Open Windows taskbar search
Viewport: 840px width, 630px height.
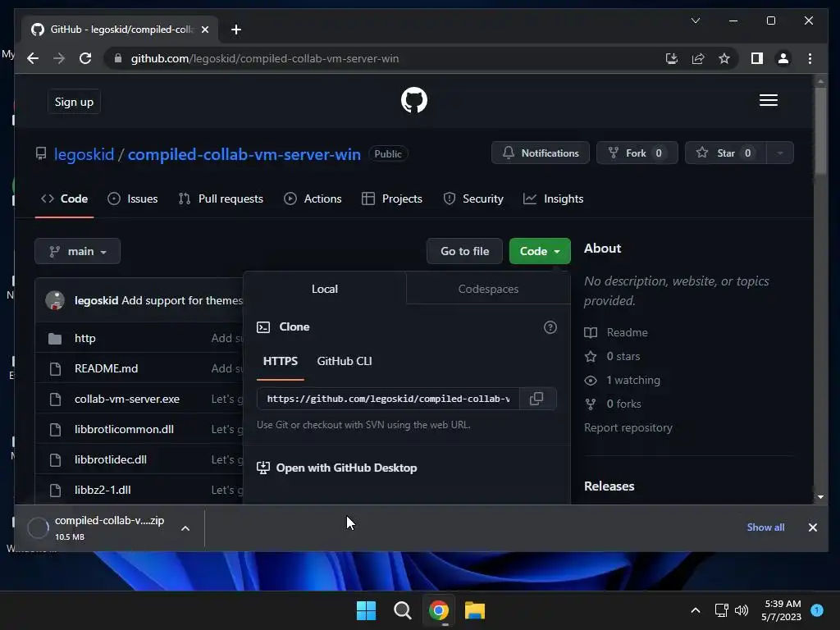coord(402,610)
